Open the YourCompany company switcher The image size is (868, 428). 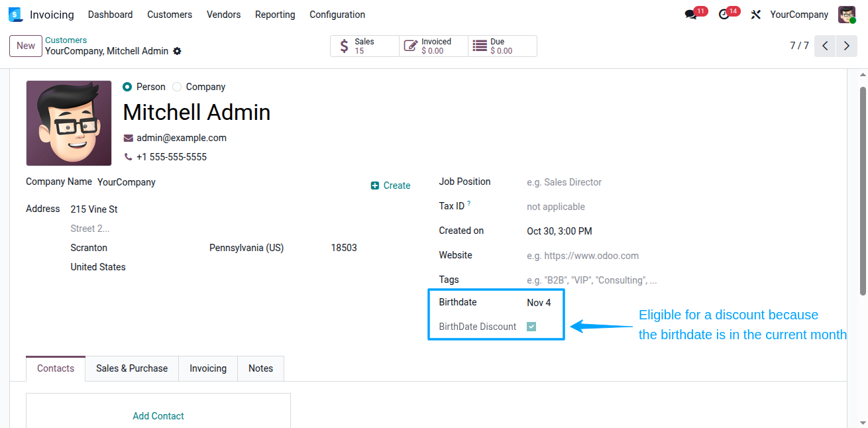[x=799, y=15]
